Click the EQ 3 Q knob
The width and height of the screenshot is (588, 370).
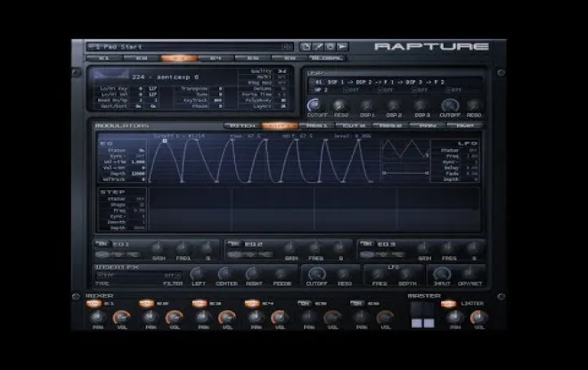click(x=473, y=248)
